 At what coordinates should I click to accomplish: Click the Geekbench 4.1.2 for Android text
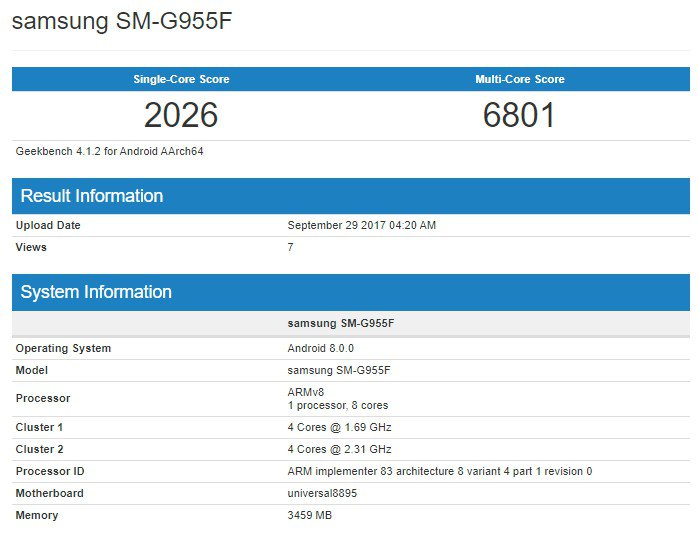point(110,151)
